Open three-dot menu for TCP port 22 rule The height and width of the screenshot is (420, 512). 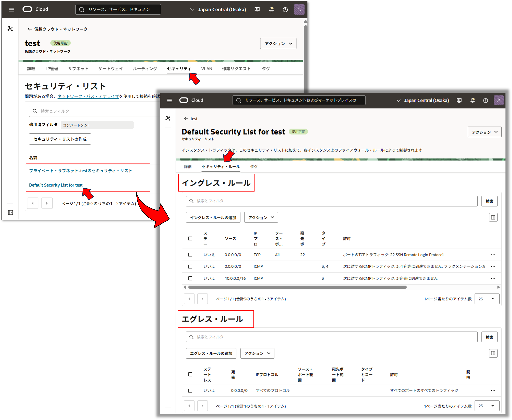(493, 255)
